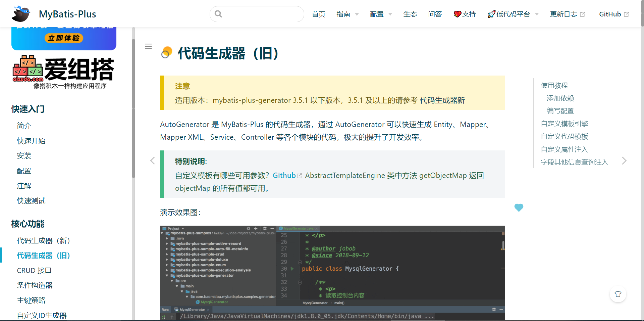The height and width of the screenshot is (321, 644).
Task: Open sidebar item 条件构造器
Action: pyautogui.click(x=35, y=285)
